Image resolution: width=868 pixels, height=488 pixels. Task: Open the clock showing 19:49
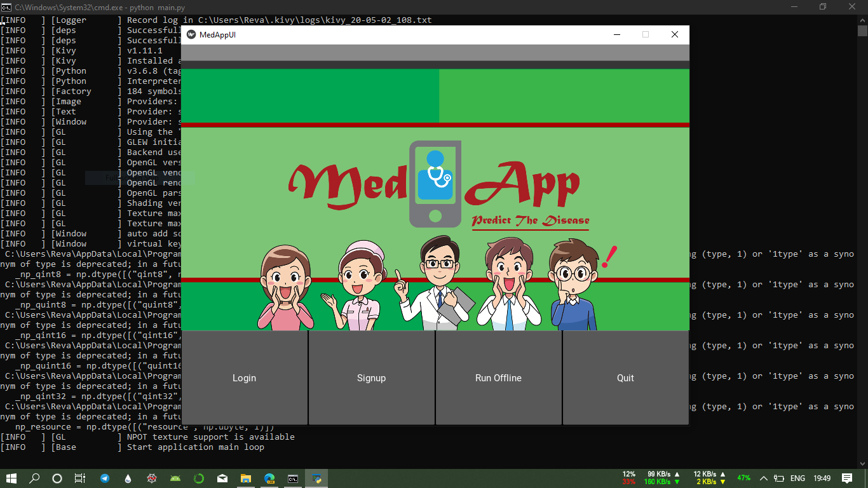pyautogui.click(x=822, y=478)
